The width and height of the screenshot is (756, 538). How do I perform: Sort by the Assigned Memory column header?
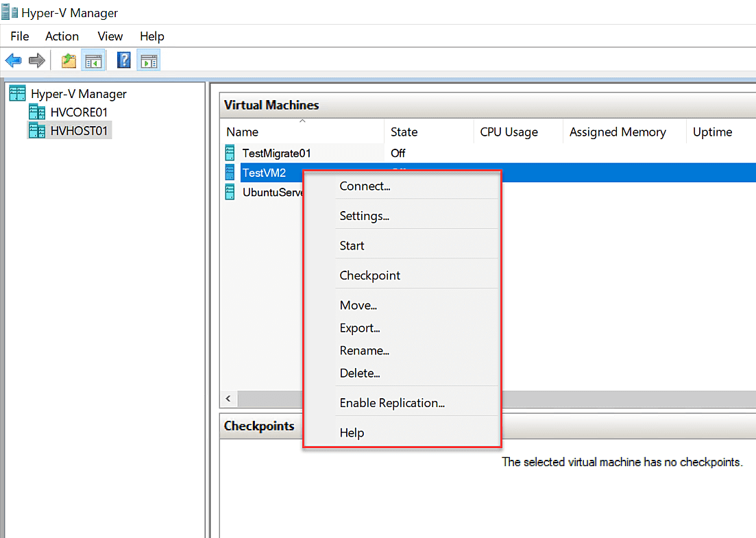click(624, 132)
